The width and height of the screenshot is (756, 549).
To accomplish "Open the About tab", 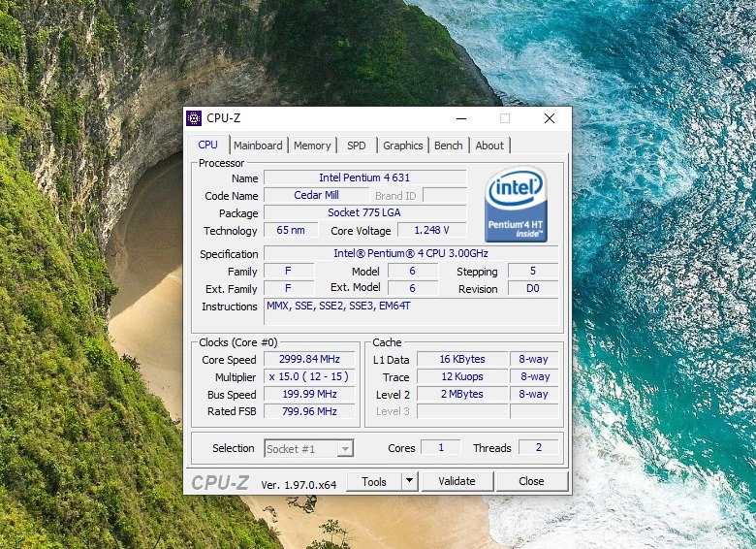I will click(489, 145).
